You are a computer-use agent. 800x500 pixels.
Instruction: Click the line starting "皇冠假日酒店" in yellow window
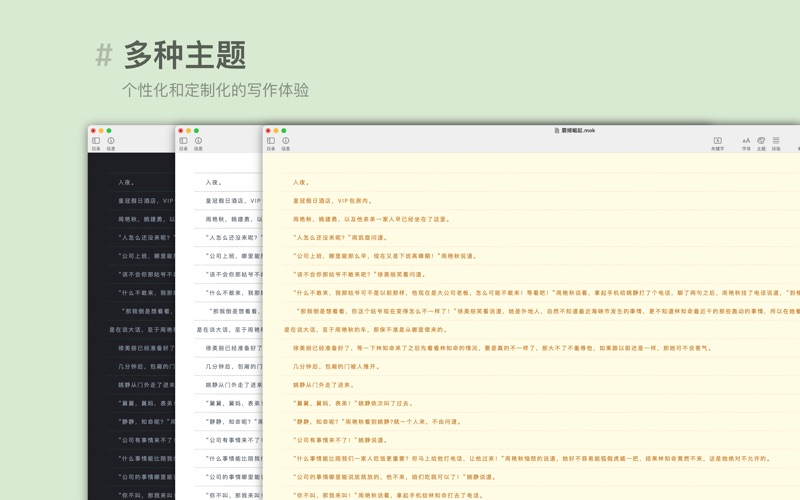[335, 200]
